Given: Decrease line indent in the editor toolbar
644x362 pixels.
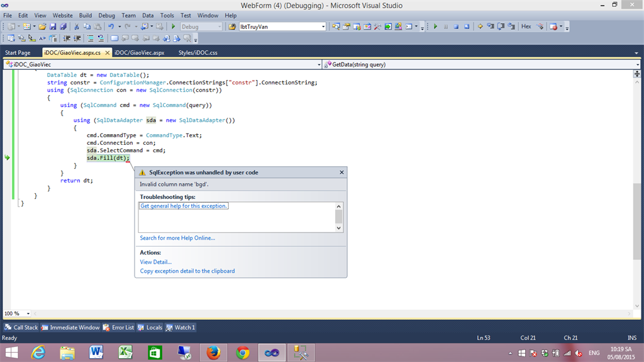Looking at the screenshot, I should (67, 38).
